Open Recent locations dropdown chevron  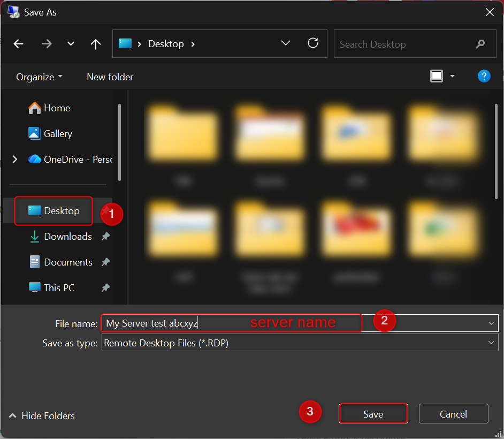point(71,44)
